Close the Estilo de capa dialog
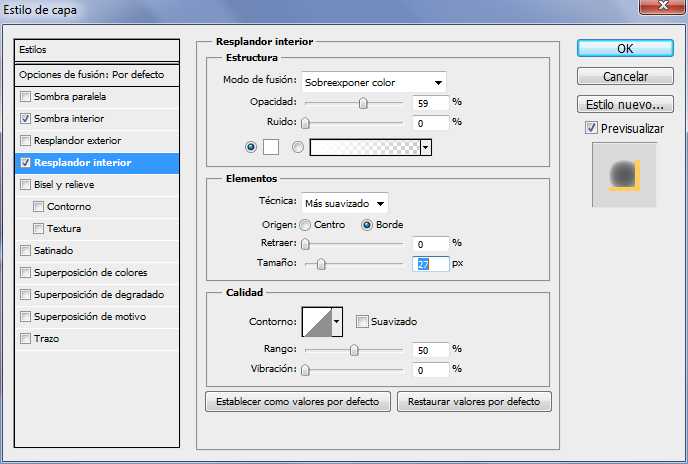 pyautogui.click(x=663, y=6)
